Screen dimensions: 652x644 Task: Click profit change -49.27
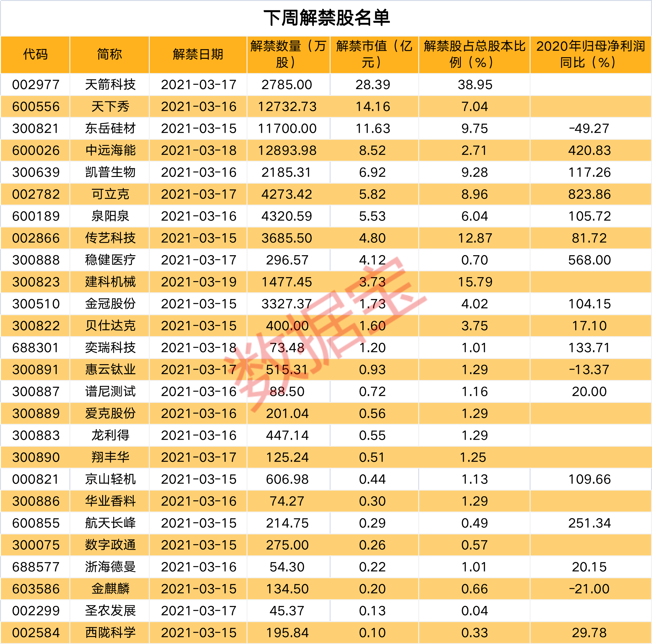point(589,128)
